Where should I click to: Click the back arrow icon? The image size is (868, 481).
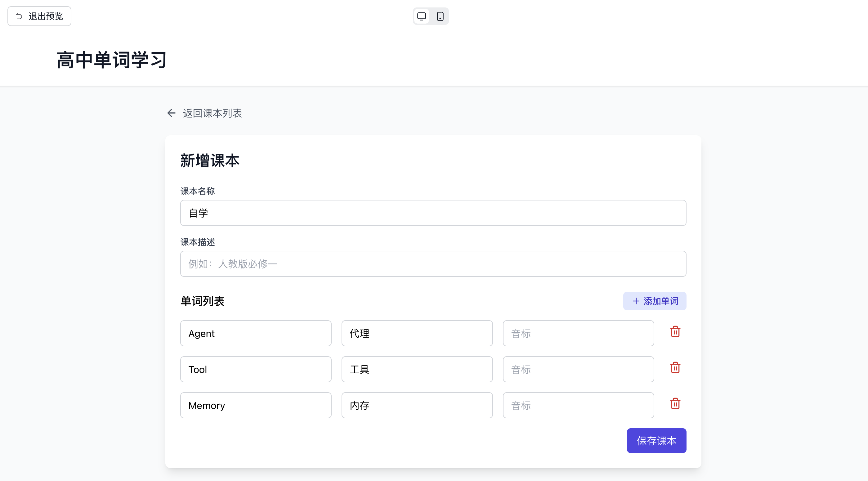[171, 113]
